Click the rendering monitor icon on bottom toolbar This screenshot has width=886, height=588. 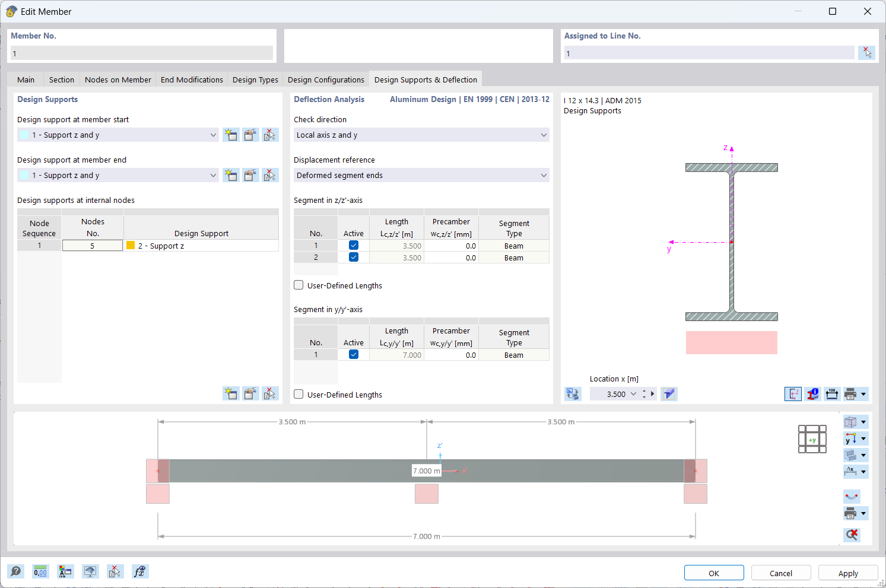tap(90, 571)
